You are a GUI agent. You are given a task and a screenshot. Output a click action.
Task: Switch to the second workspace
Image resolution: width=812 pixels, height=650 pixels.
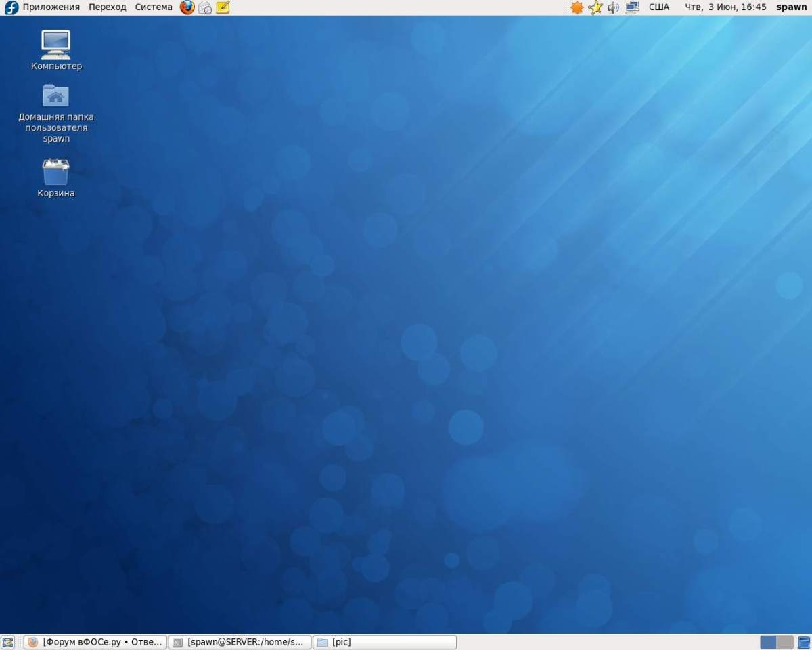tap(785, 642)
